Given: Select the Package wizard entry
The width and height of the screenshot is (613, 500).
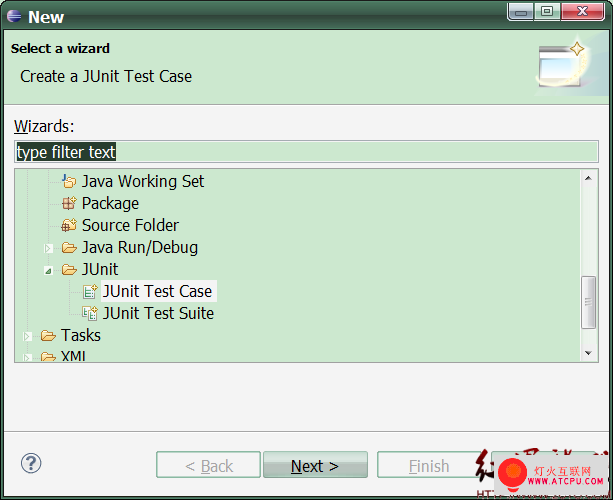Looking at the screenshot, I should (x=110, y=203).
